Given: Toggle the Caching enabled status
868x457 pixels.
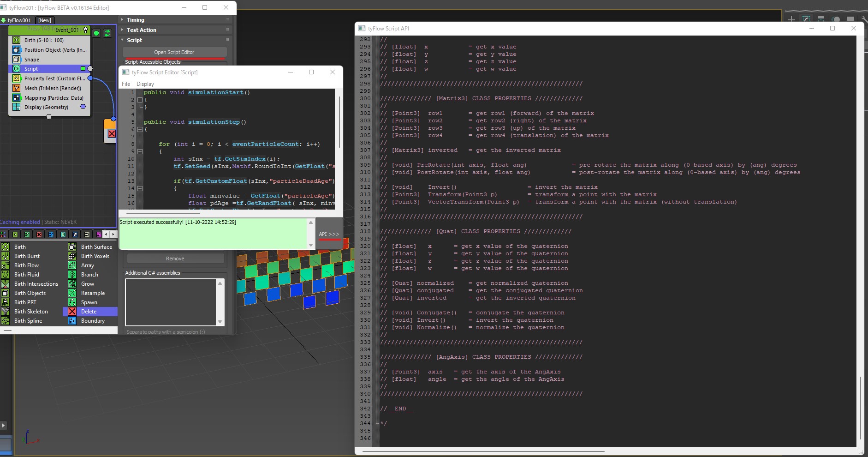Looking at the screenshot, I should 20,222.
